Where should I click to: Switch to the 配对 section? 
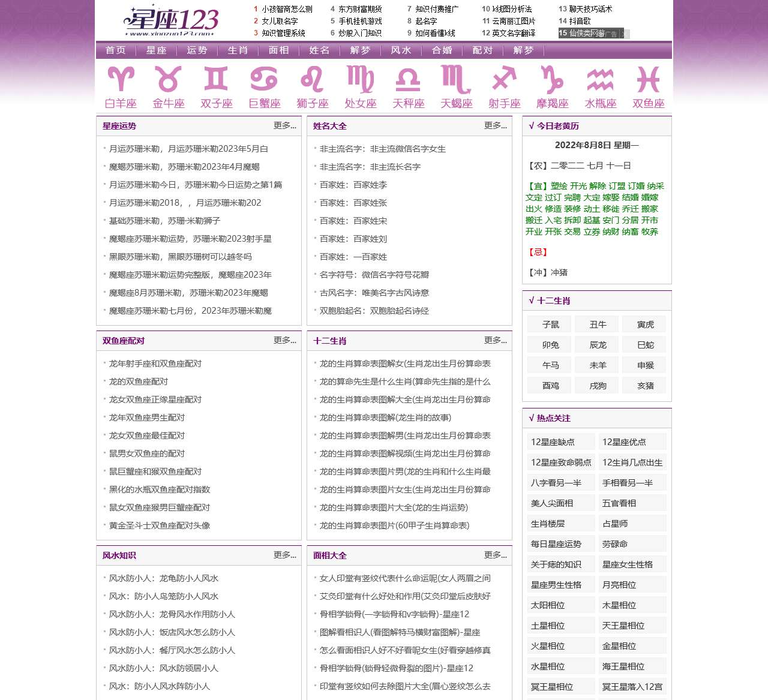point(483,50)
